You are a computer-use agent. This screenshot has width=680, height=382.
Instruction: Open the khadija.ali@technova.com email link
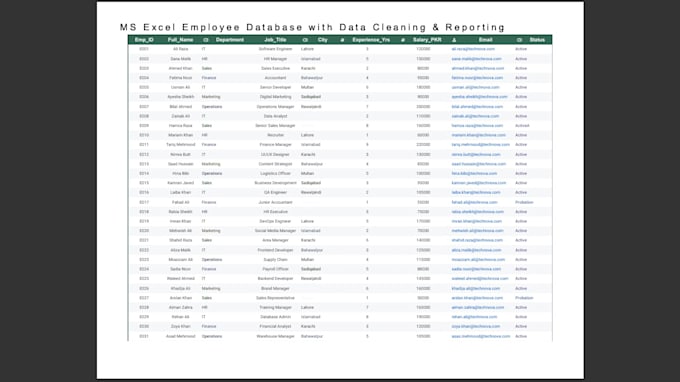(476, 289)
